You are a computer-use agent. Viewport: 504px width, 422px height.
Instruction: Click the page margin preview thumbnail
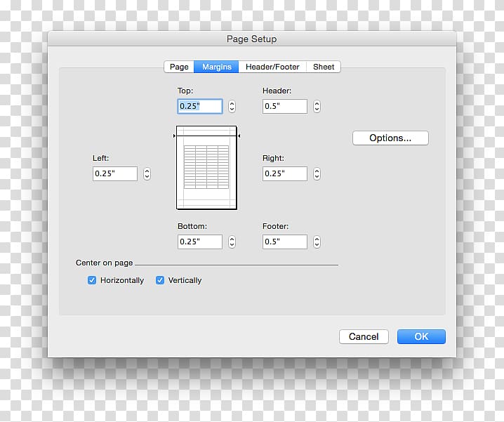[206, 168]
